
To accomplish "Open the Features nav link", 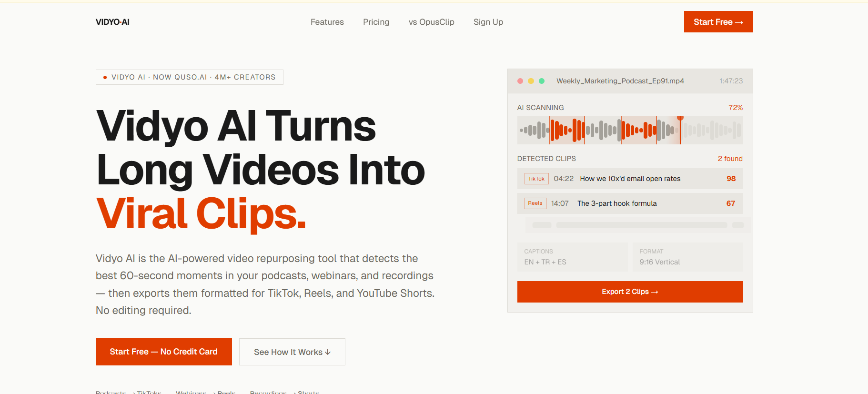I will coord(327,22).
